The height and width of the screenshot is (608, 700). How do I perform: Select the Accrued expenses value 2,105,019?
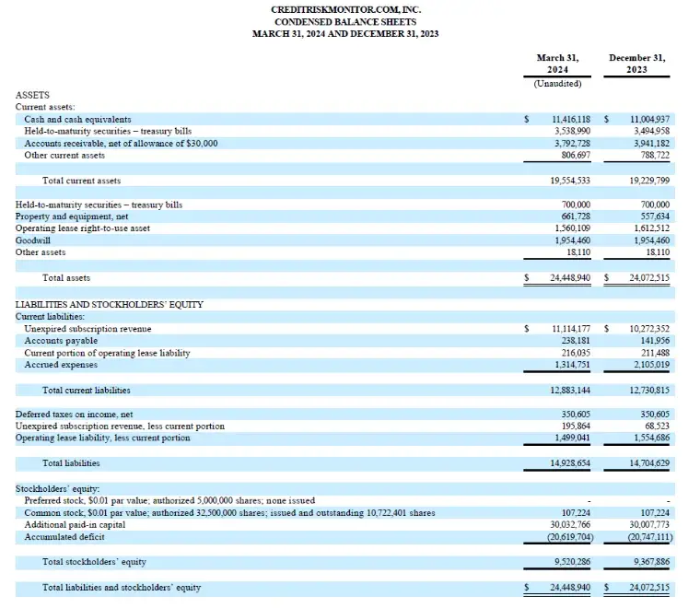[650, 365]
